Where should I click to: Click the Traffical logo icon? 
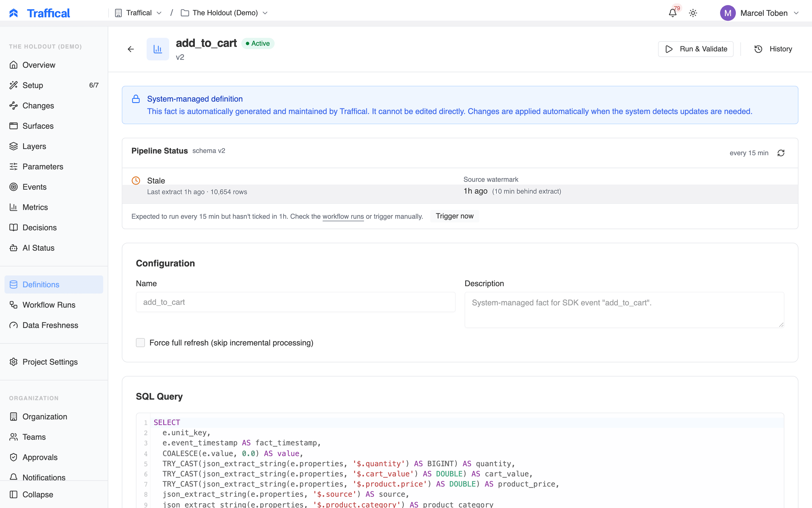(x=14, y=13)
